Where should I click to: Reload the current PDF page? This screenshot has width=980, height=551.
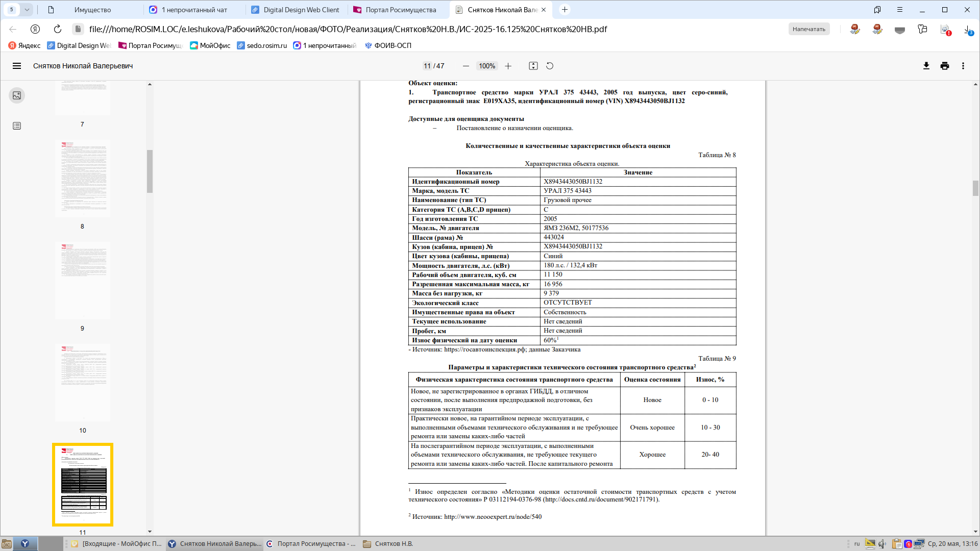click(58, 29)
